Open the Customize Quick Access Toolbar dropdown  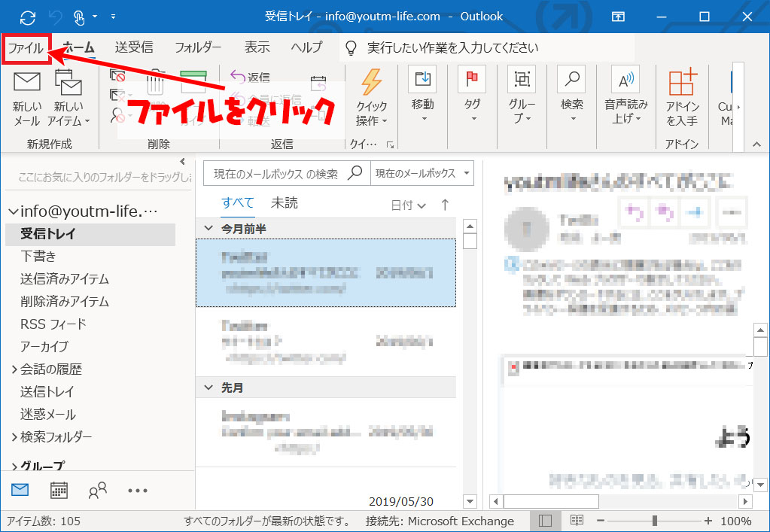click(113, 17)
